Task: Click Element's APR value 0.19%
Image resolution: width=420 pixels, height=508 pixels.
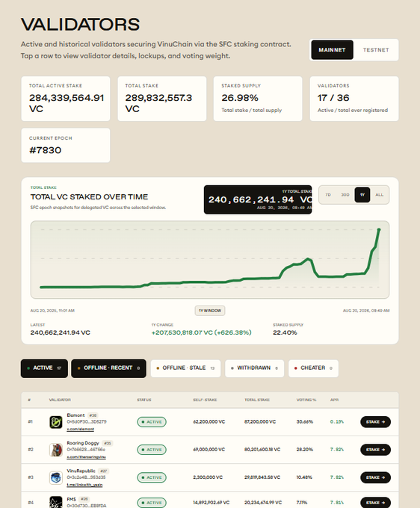Action: click(x=337, y=422)
